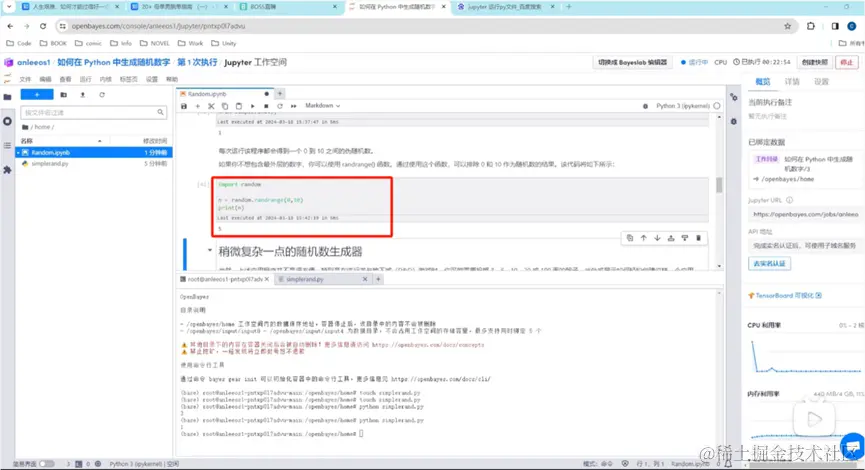Select Random.ipynb in the file list
865x470 pixels.
pos(94,152)
